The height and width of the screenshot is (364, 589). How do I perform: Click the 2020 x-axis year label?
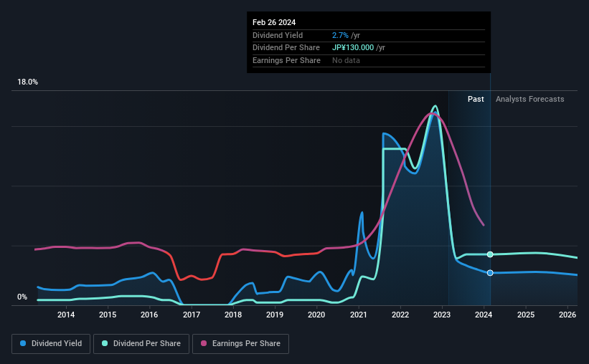[316, 315]
